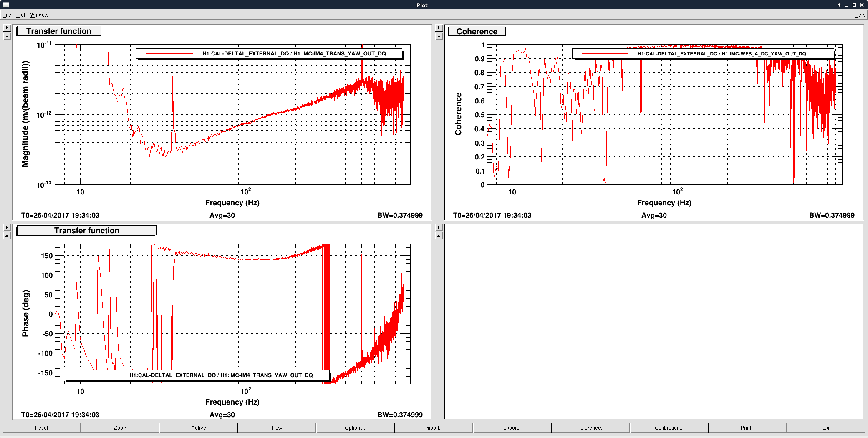Click the window menu icon in title bar
Screen dimensions: 868x438
click(x=5, y=5)
